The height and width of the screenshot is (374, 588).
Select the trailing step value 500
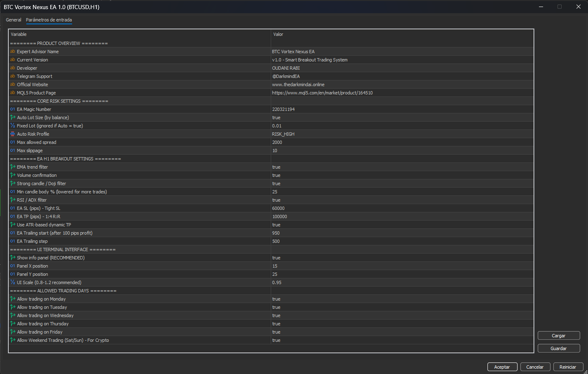tap(276, 241)
